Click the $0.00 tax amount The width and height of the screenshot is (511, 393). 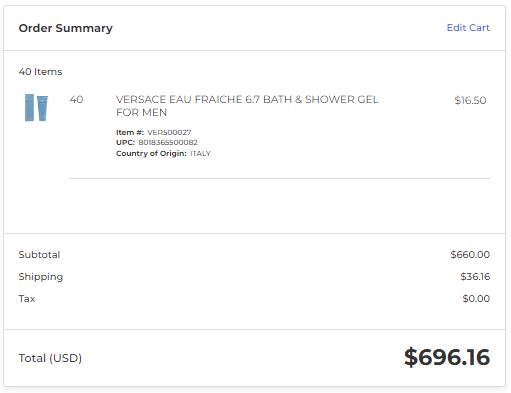[x=476, y=298]
